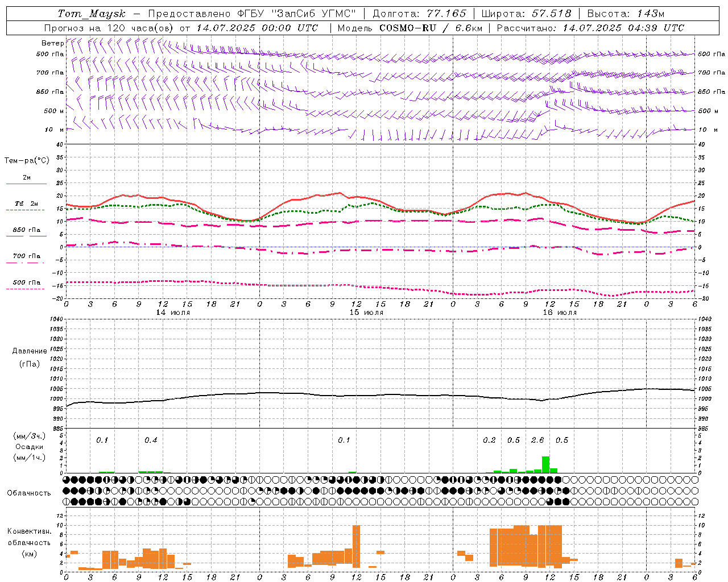Click the Конвективн. convective cloud label
Viewport: 728px width, 582px height.
[30, 531]
